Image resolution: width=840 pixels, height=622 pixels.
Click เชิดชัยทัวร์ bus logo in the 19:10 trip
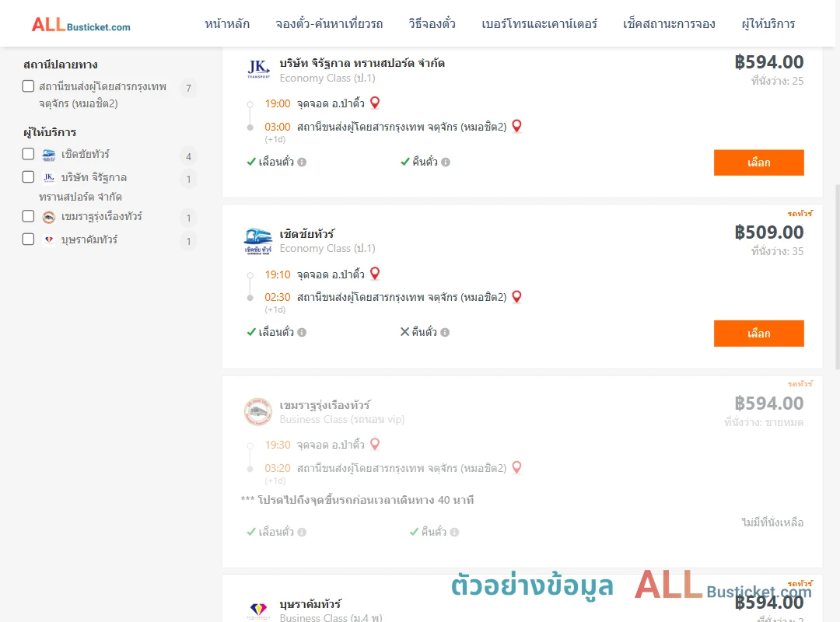[x=257, y=241]
